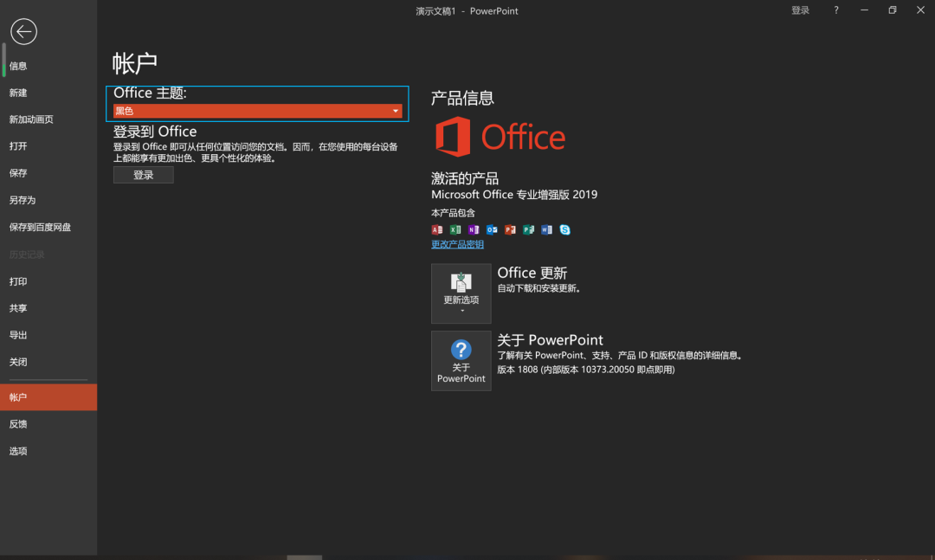Click the OneNote app icon
Image resolution: width=935 pixels, height=560 pixels.
[474, 229]
